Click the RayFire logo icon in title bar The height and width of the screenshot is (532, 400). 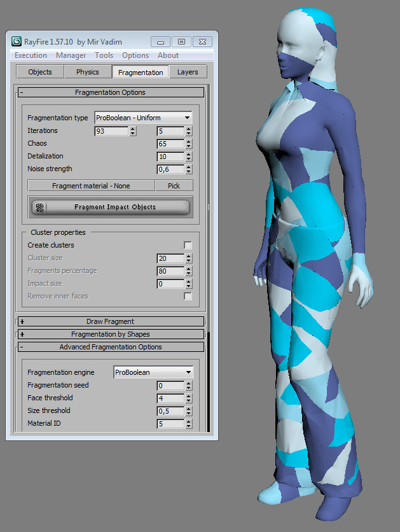(x=17, y=41)
